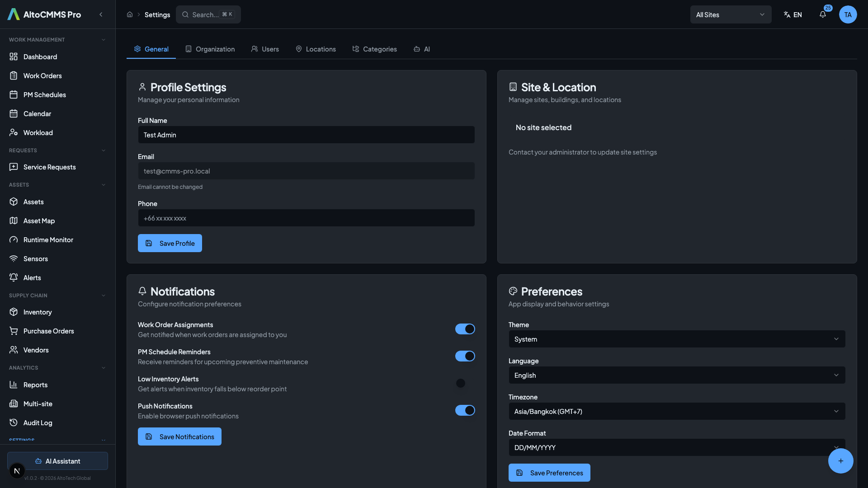
Task: Click the home breadcrumb icon
Action: coord(130,14)
